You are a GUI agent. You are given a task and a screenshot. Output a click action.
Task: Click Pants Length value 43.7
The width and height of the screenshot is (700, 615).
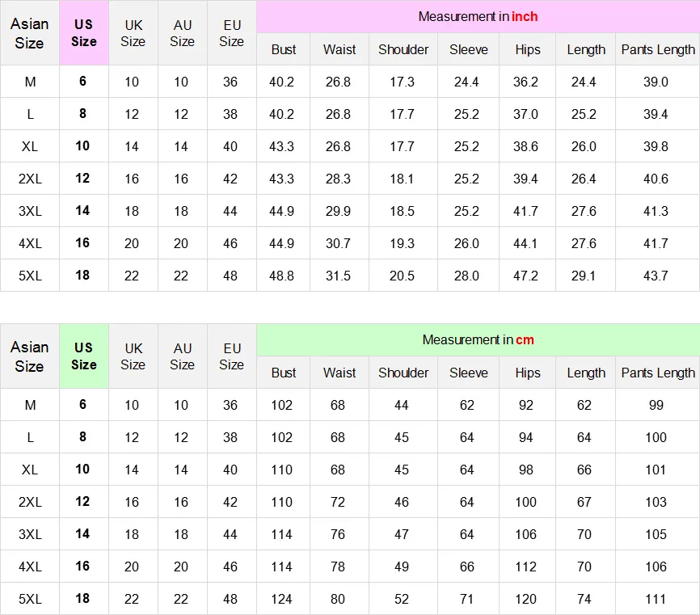click(x=656, y=276)
